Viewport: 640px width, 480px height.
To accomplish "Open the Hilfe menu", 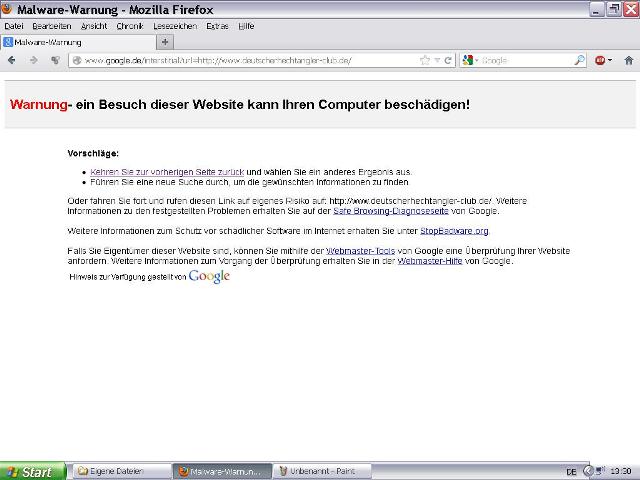I will point(246,26).
